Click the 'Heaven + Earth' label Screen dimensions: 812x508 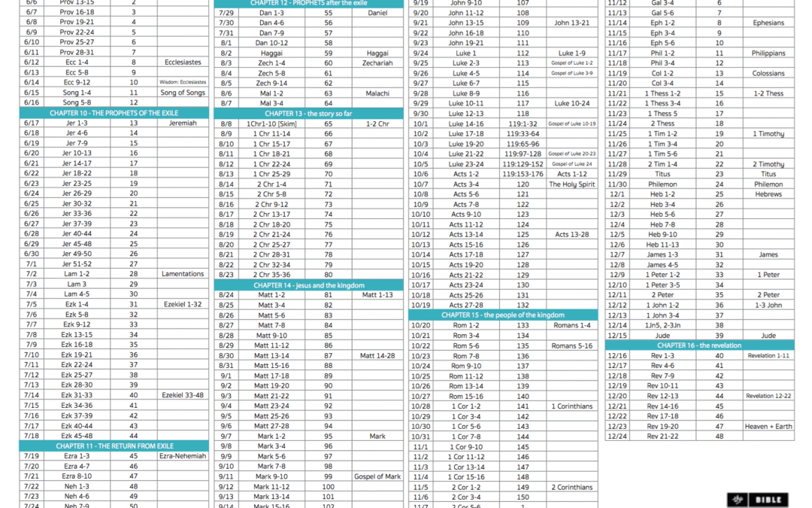(768, 426)
